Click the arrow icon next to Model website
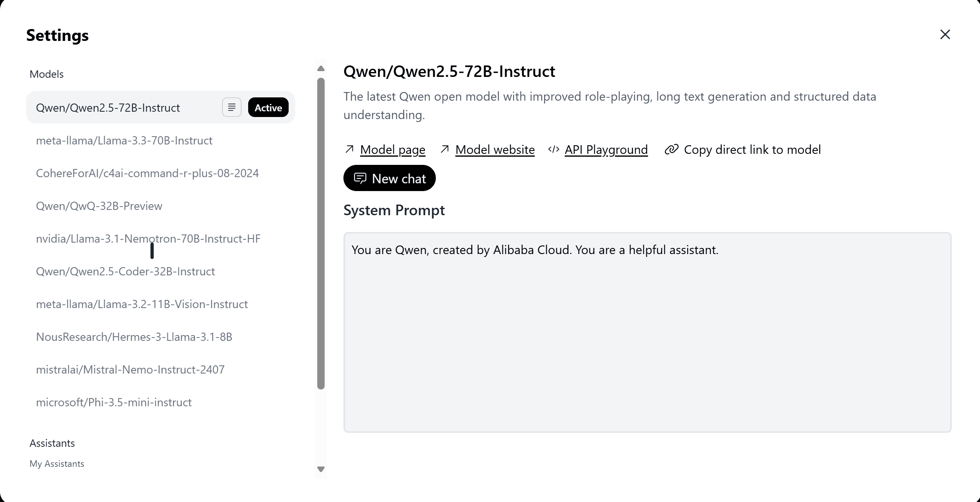 click(445, 149)
